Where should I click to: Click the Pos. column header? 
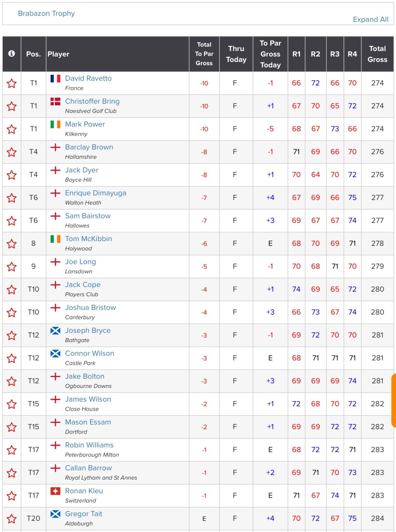(x=33, y=54)
